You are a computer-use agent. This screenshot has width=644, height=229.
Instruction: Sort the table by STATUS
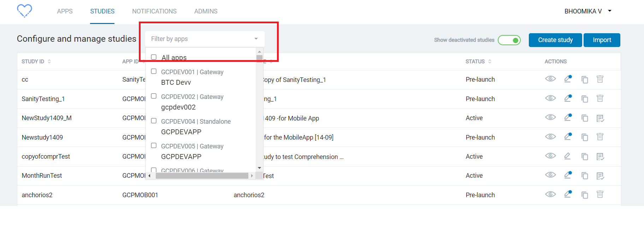pos(478,61)
